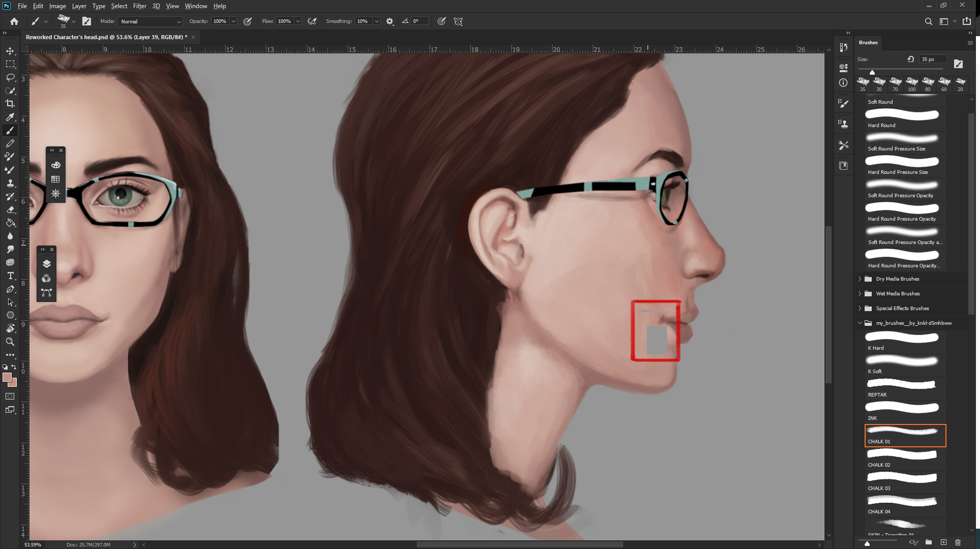
Task: Select the Zoom tool
Action: [10, 342]
